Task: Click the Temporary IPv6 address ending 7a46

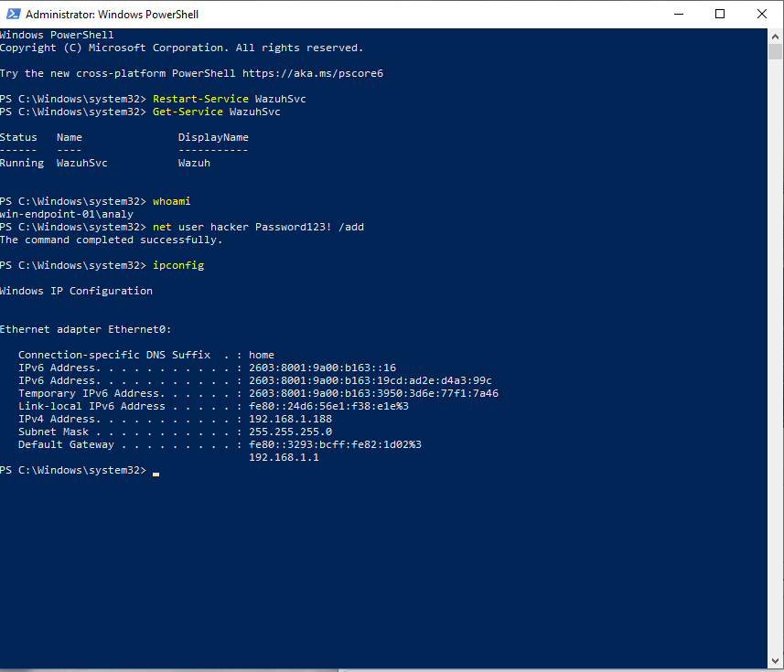Action: pyautogui.click(x=373, y=393)
